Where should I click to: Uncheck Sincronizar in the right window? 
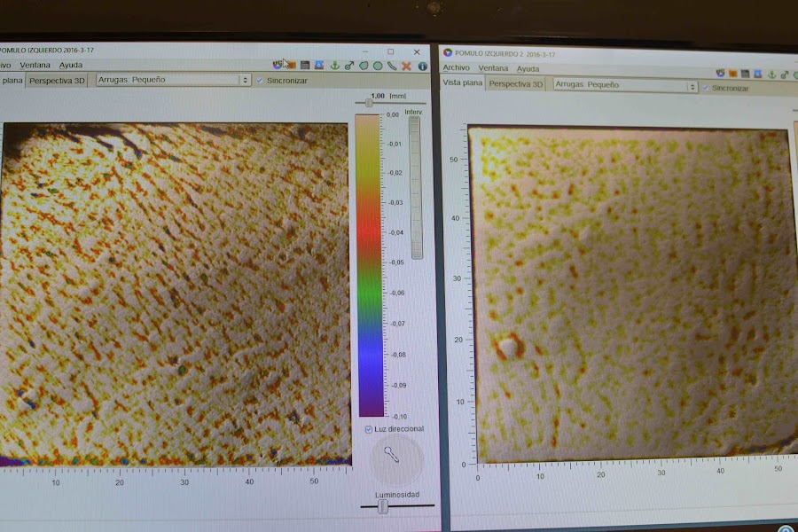[705, 88]
